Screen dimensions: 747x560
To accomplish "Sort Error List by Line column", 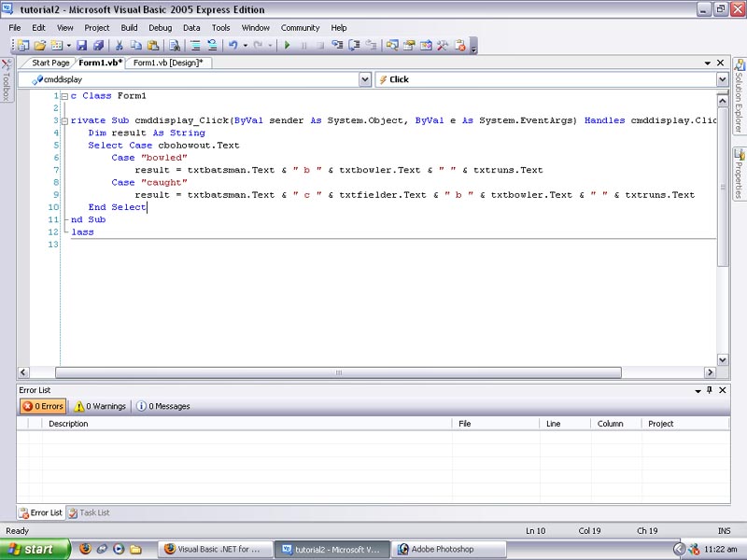I will pyautogui.click(x=565, y=424).
